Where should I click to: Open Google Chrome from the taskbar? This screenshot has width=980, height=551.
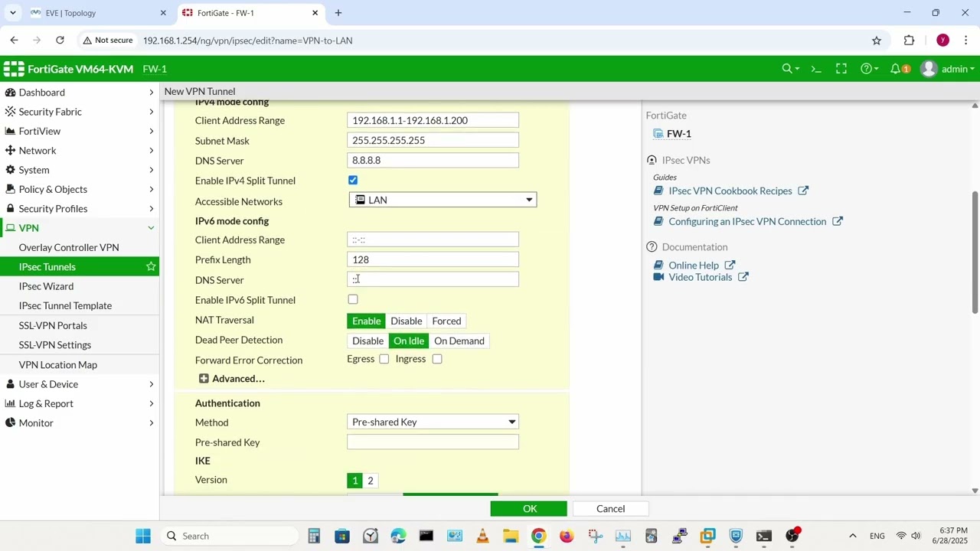click(539, 536)
